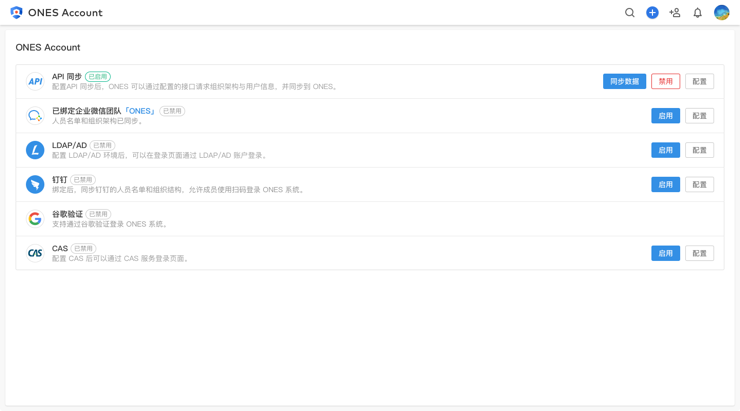
Task: Click the API sync icon
Action: tap(35, 81)
